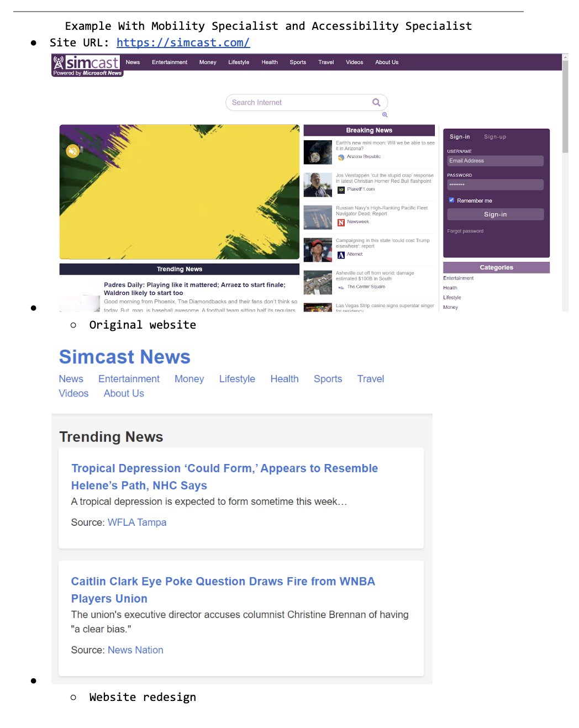Open the Padres Daily trending headline
This screenshot has width=579, height=728.
pos(194,289)
